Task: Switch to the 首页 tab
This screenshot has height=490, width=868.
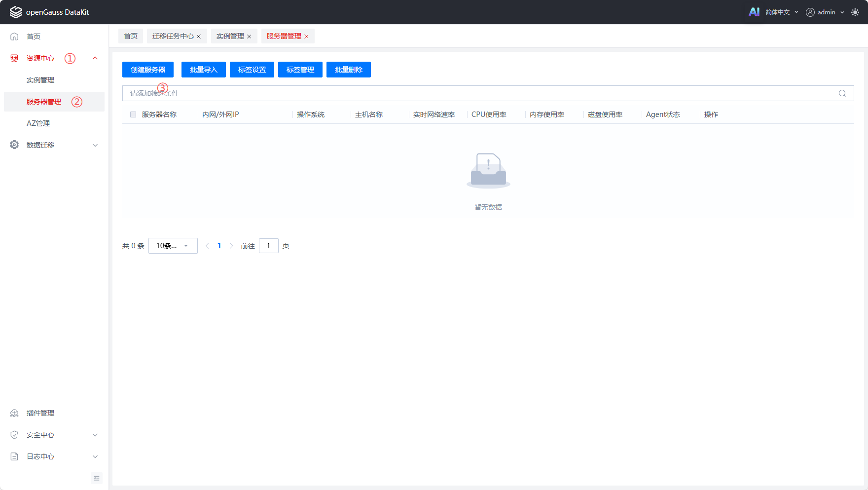Action: tap(131, 36)
